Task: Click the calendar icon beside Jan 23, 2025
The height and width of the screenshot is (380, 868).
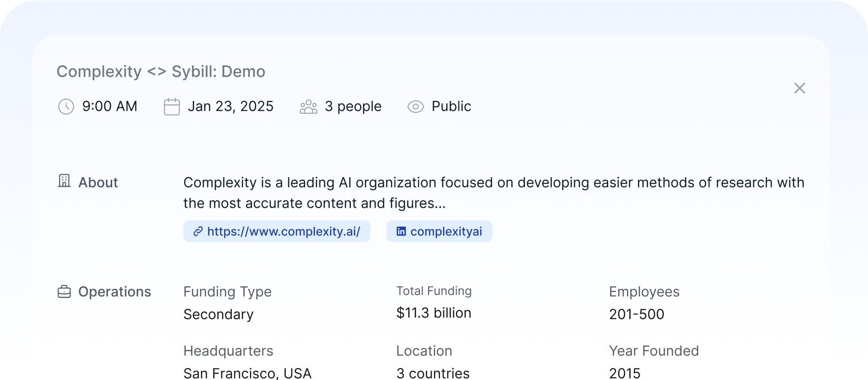Action: tap(172, 107)
